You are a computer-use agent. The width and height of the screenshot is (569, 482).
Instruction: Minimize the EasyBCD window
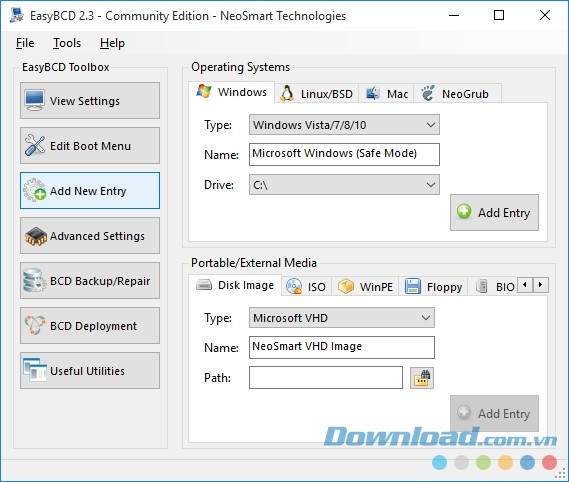pos(454,15)
